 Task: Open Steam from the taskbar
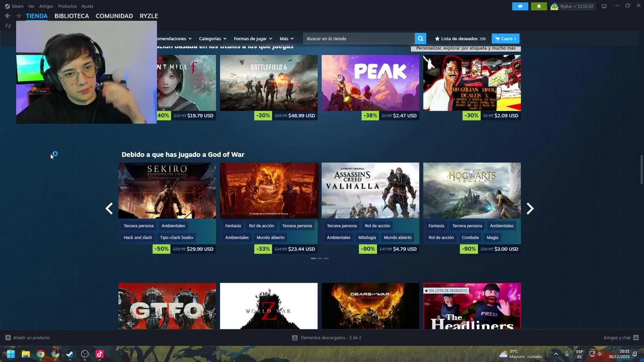(x=70, y=354)
